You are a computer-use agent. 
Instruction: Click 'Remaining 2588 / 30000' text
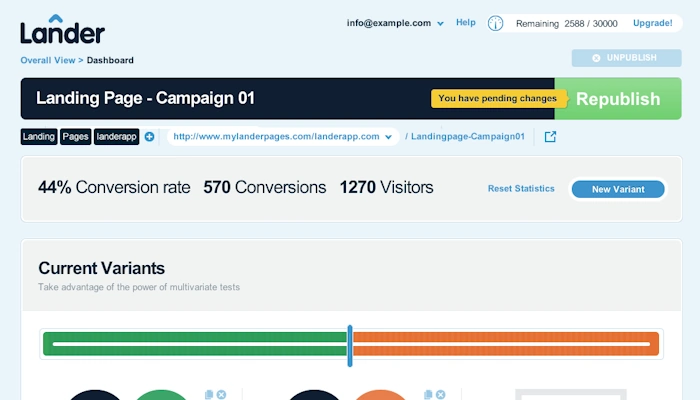pyautogui.click(x=567, y=24)
